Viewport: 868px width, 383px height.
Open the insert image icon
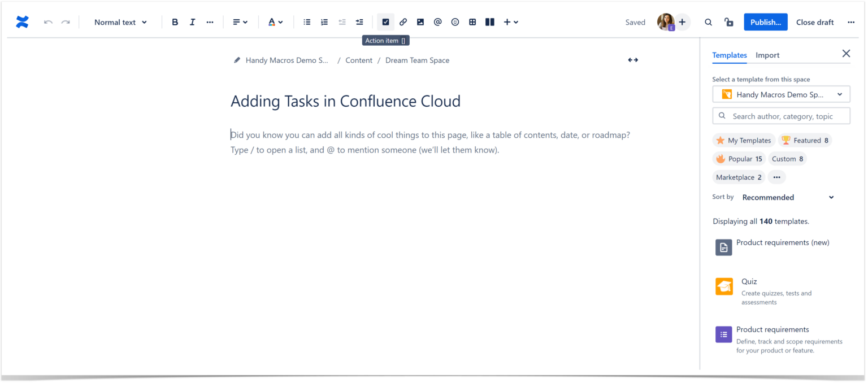click(x=420, y=21)
